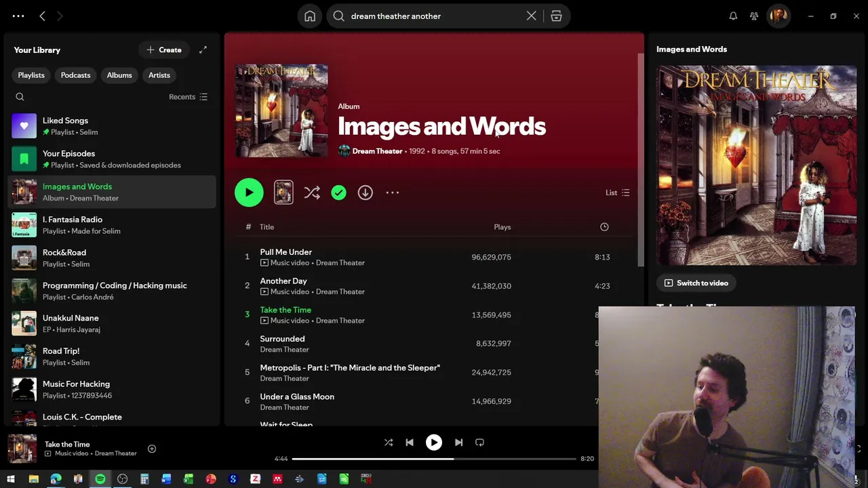The image size is (868, 488).
Task: Toggle shuffle in the player bar
Action: pos(389,443)
